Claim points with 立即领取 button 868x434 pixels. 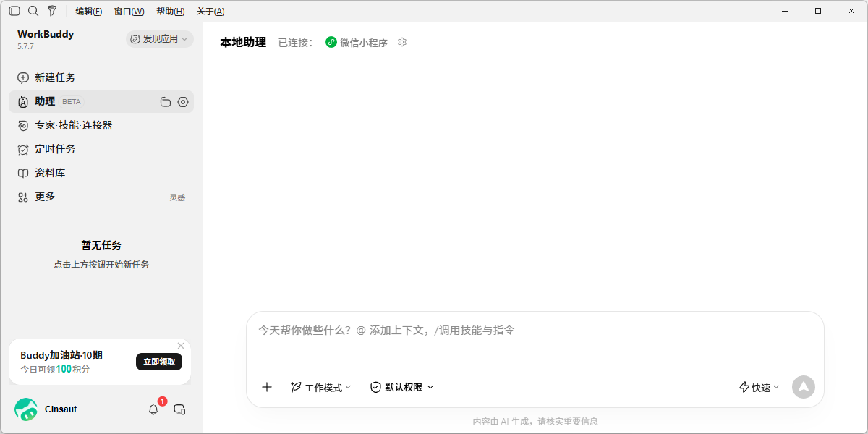159,362
